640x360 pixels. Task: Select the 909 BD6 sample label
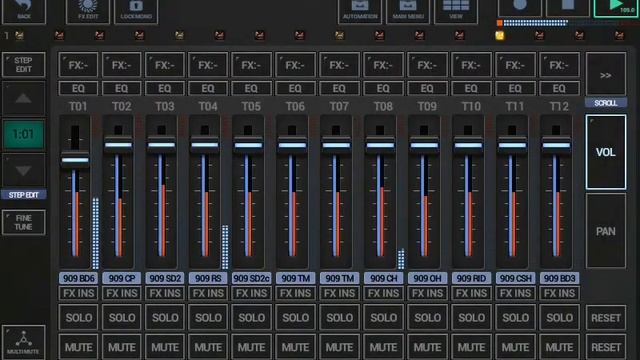point(78,278)
